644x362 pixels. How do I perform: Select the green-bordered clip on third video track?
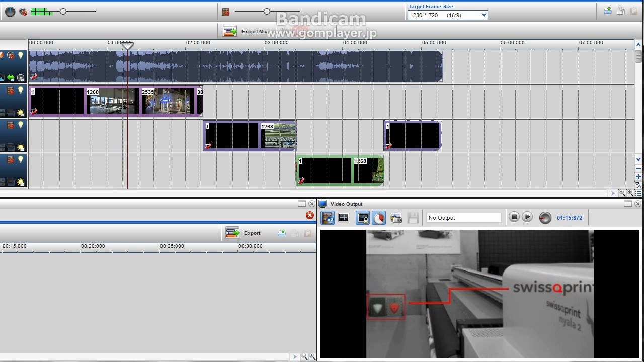point(340,171)
